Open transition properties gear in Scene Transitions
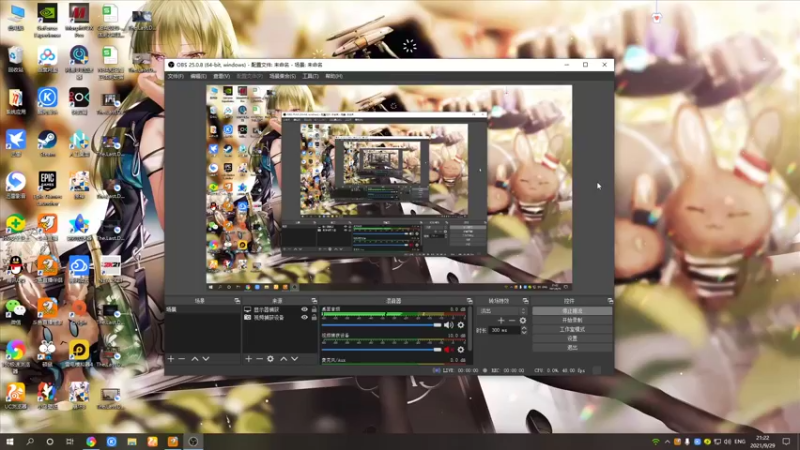800x450 pixels. (522, 320)
